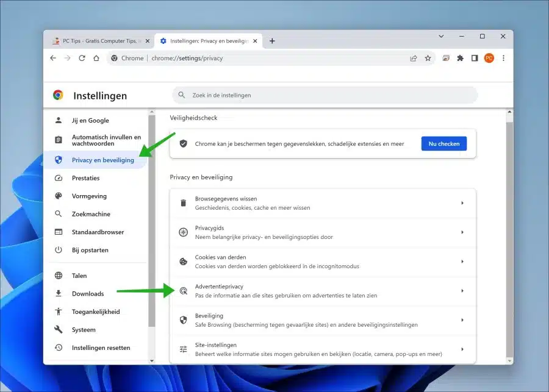This screenshot has height=392, width=549.
Task: Toggle the browser side panel icon
Action: (475, 58)
